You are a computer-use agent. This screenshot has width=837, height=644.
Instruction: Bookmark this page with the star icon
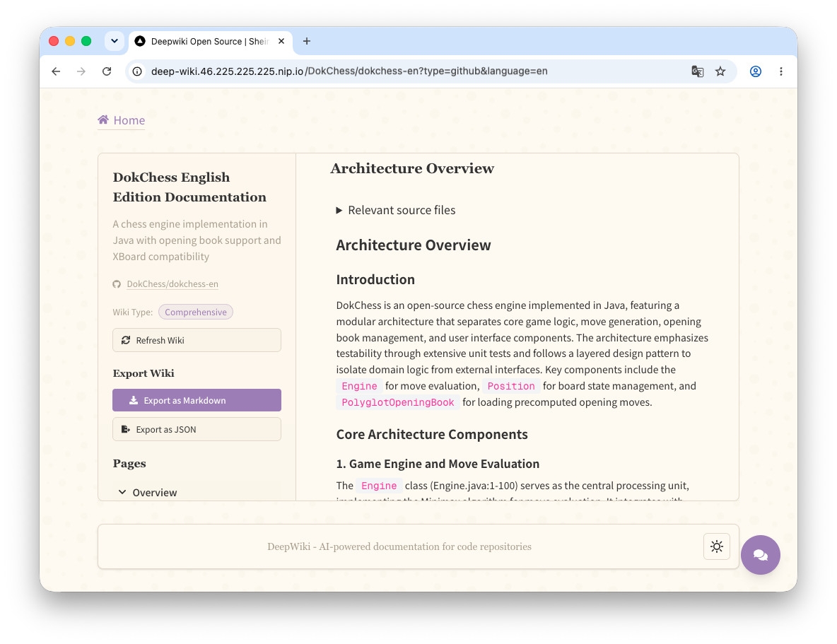click(720, 71)
